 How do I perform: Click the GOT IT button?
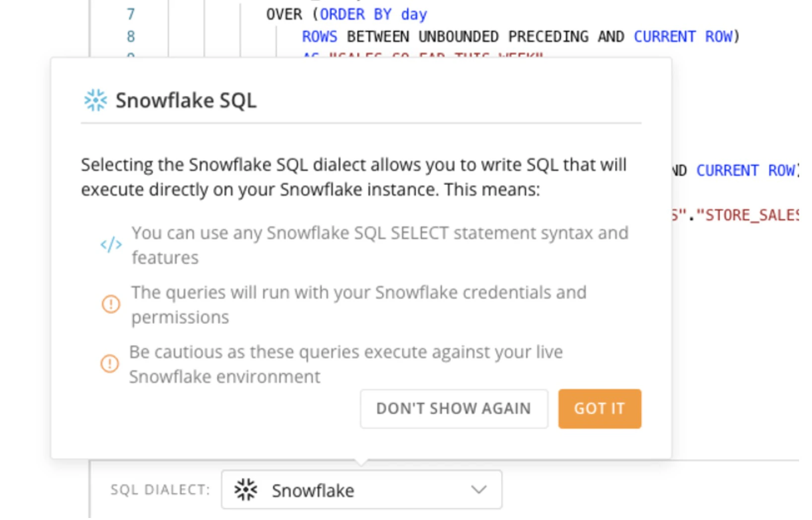599,408
